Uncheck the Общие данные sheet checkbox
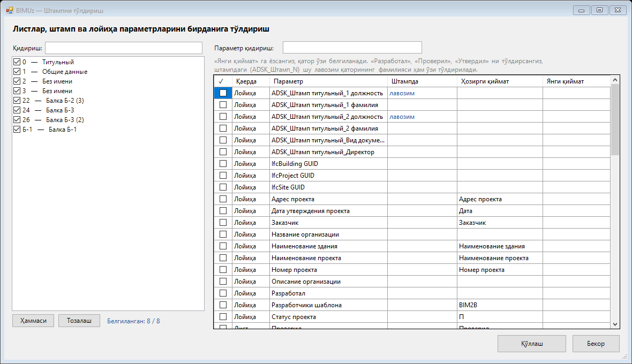 click(x=17, y=72)
